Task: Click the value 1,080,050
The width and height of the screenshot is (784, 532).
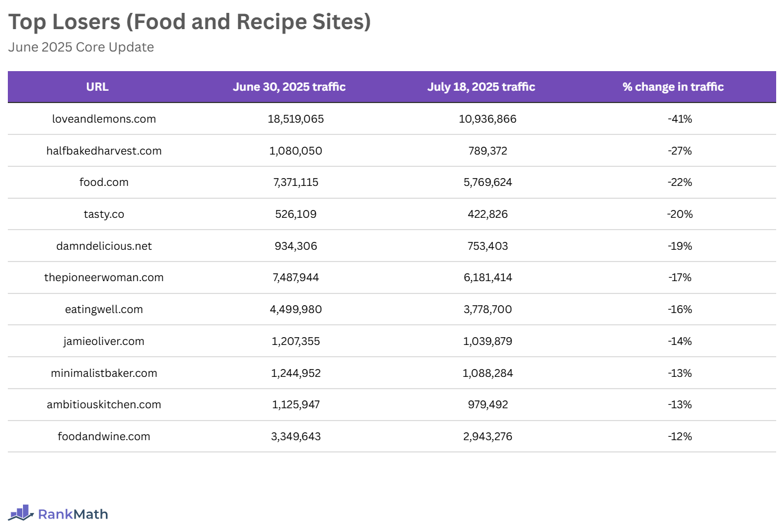Action: pyautogui.click(x=296, y=151)
